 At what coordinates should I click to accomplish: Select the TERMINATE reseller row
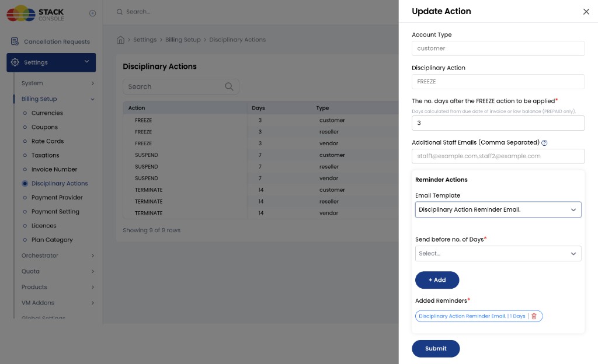tap(261, 201)
